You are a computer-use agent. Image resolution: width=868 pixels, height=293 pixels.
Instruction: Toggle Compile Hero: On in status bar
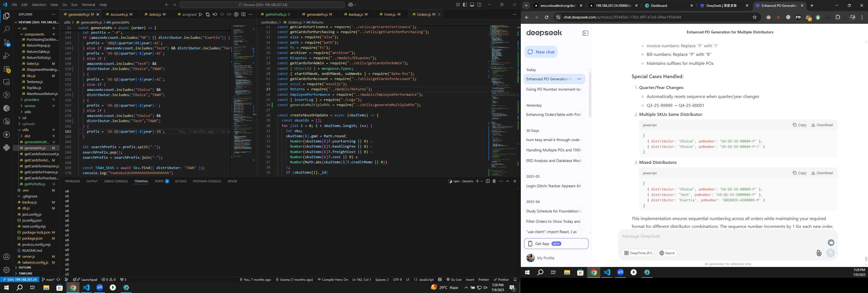333,279
